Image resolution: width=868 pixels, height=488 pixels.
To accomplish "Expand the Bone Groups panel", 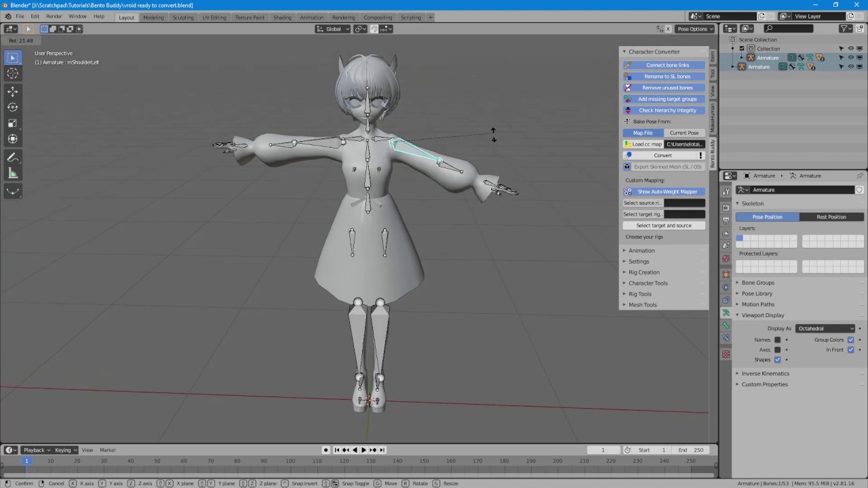I will [x=757, y=283].
